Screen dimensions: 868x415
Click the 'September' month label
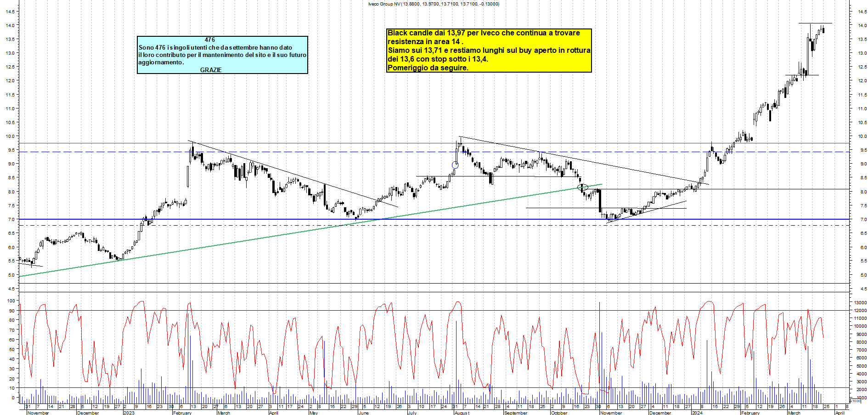click(516, 413)
